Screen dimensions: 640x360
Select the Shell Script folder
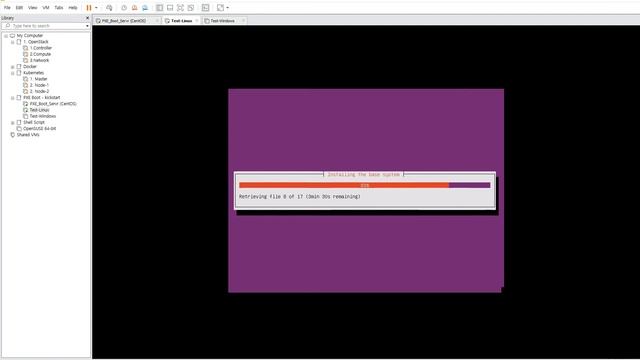tap(34, 122)
